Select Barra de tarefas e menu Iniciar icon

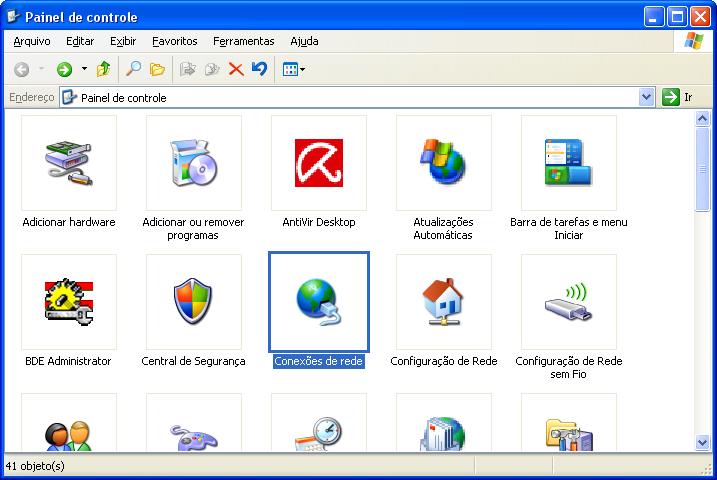point(568,163)
